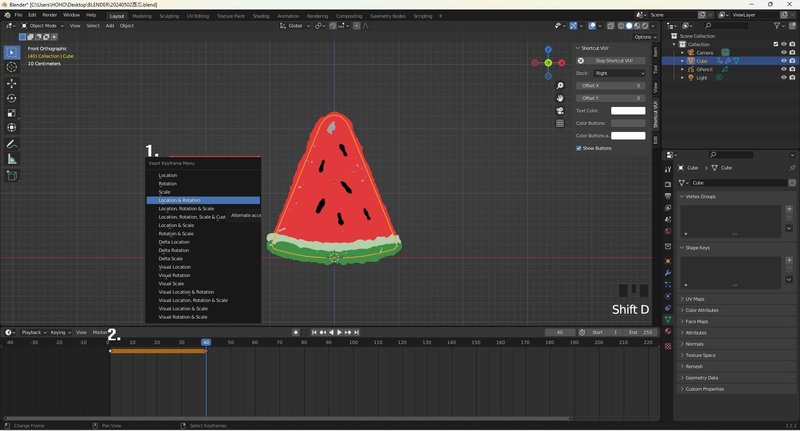Screen dimensions: 800x431
Task: Hide Light in viewport via eye icon
Action: (784, 78)
